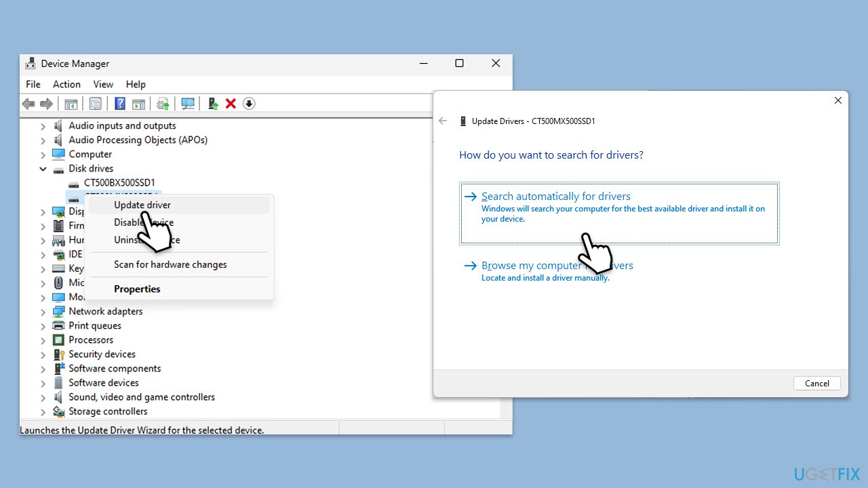Click the Update device driver tower toolbar icon

213,104
